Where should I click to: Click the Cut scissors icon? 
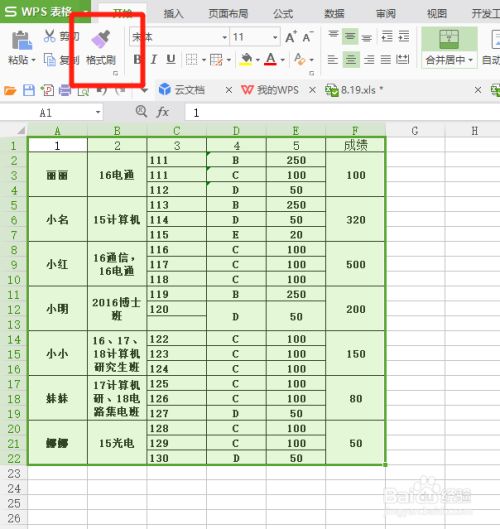(x=49, y=36)
